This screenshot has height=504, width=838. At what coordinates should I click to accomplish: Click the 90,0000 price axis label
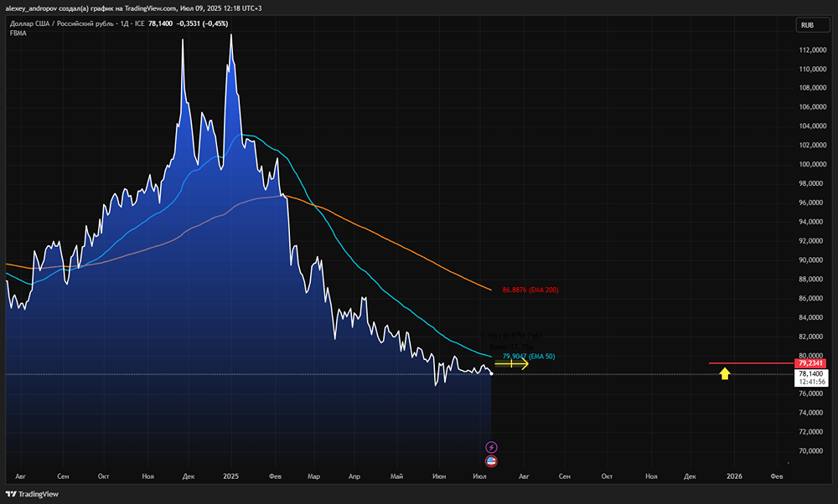(x=812, y=260)
